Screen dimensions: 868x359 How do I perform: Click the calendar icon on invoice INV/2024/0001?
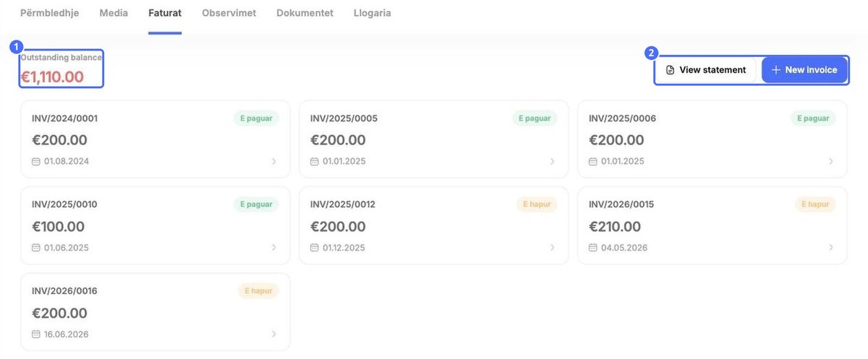36,161
